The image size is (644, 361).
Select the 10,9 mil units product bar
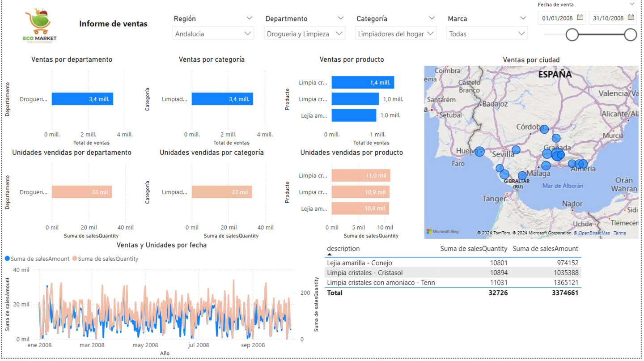click(360, 192)
